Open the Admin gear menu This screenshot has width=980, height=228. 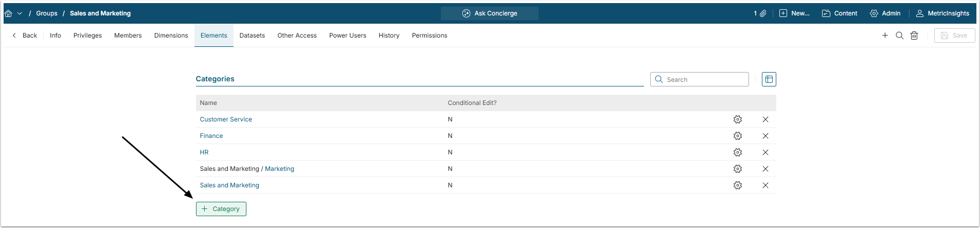(885, 13)
